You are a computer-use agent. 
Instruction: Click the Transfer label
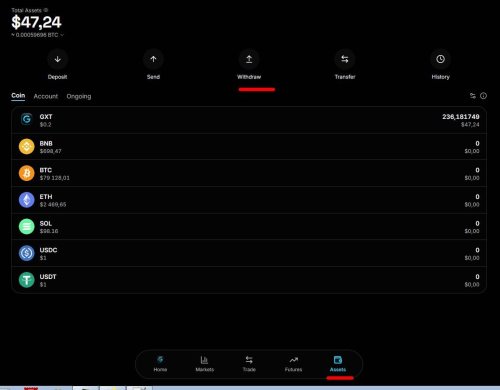point(345,77)
